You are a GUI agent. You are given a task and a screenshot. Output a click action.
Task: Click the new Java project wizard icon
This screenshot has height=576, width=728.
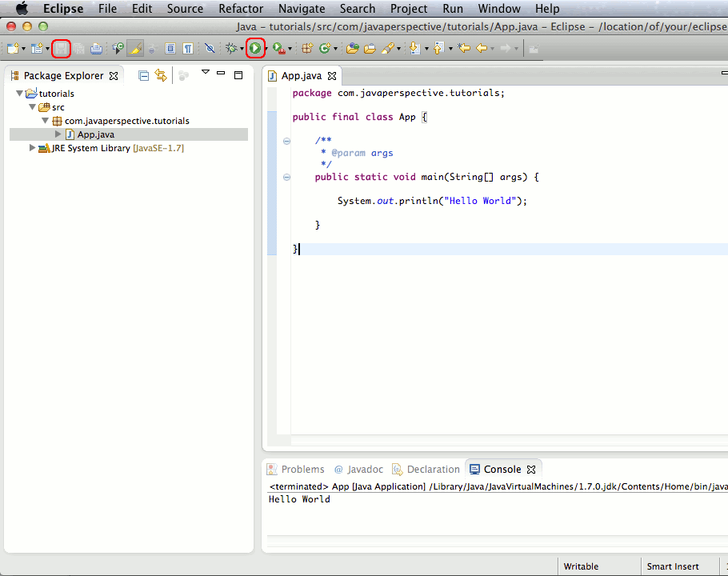coord(36,48)
